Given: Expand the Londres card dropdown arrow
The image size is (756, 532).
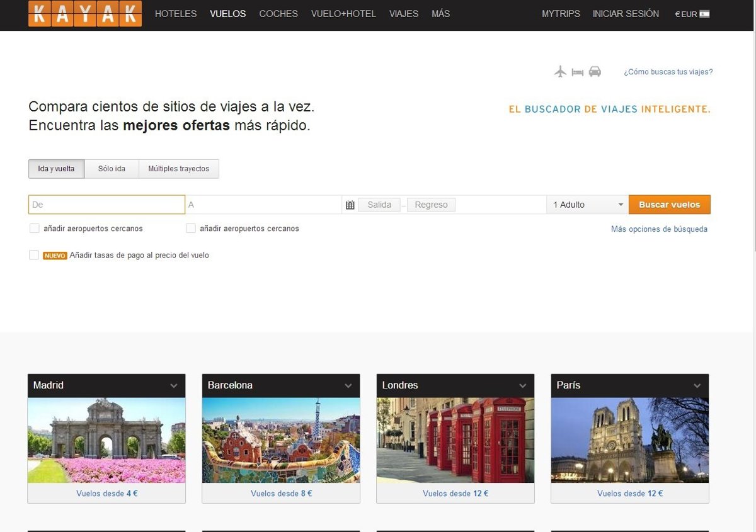Looking at the screenshot, I should click(522, 386).
